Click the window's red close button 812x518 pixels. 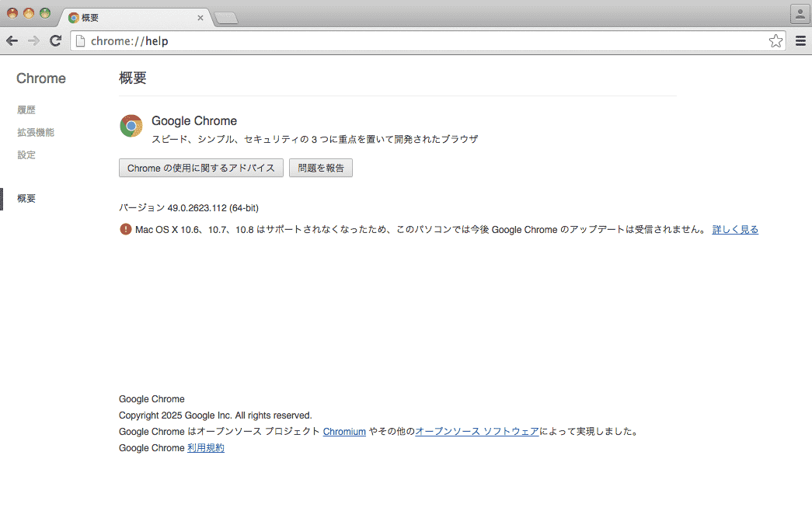[12, 13]
